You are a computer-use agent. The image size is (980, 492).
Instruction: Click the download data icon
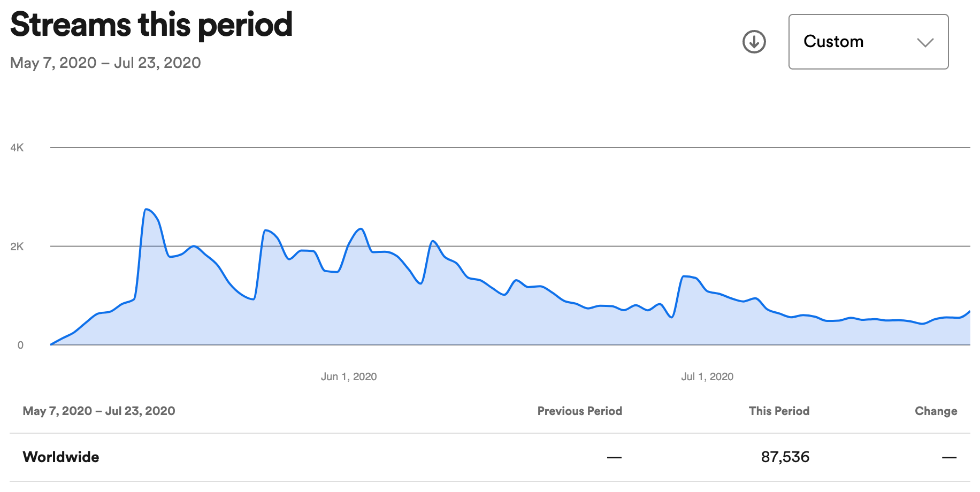(754, 42)
